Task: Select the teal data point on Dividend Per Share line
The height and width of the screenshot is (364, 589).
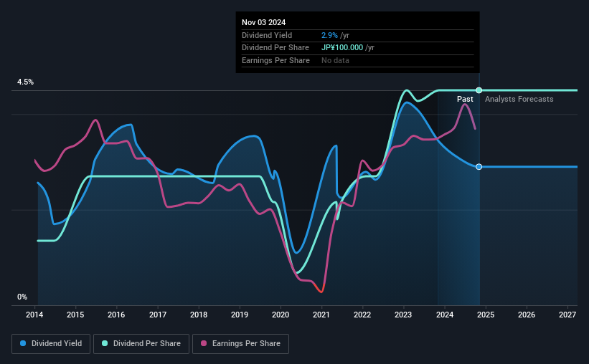Action: click(x=479, y=90)
